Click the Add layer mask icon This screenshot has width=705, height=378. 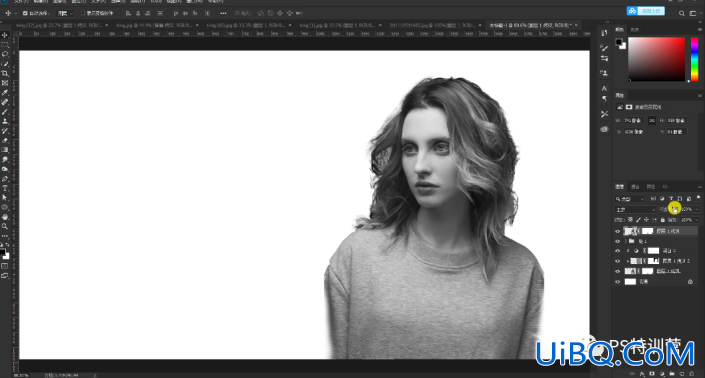coord(652,374)
